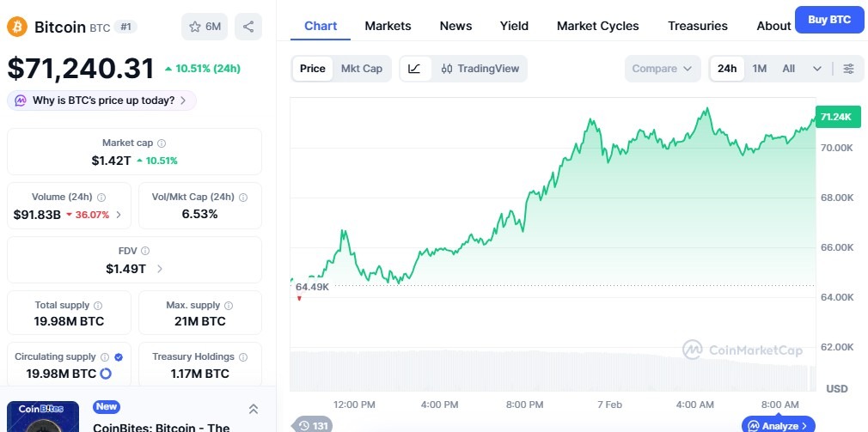The height and width of the screenshot is (432, 868).
Task: Click the $1.49T FDV value
Action: click(126, 269)
